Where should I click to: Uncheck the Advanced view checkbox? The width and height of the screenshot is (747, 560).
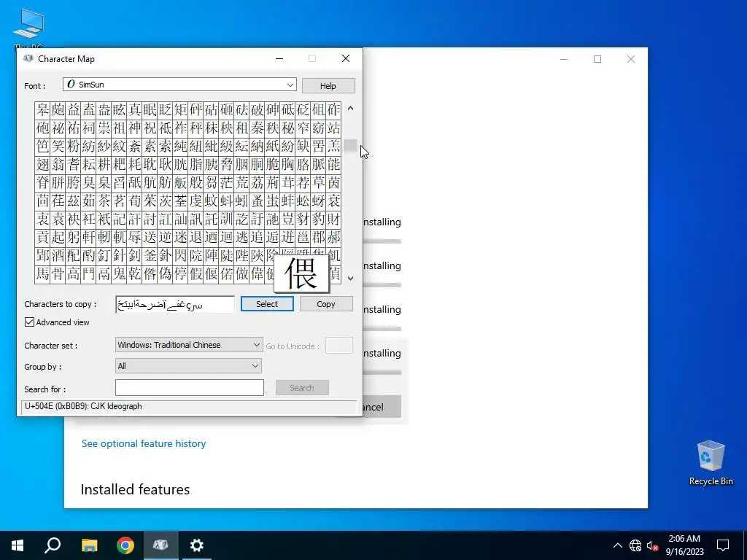click(29, 322)
